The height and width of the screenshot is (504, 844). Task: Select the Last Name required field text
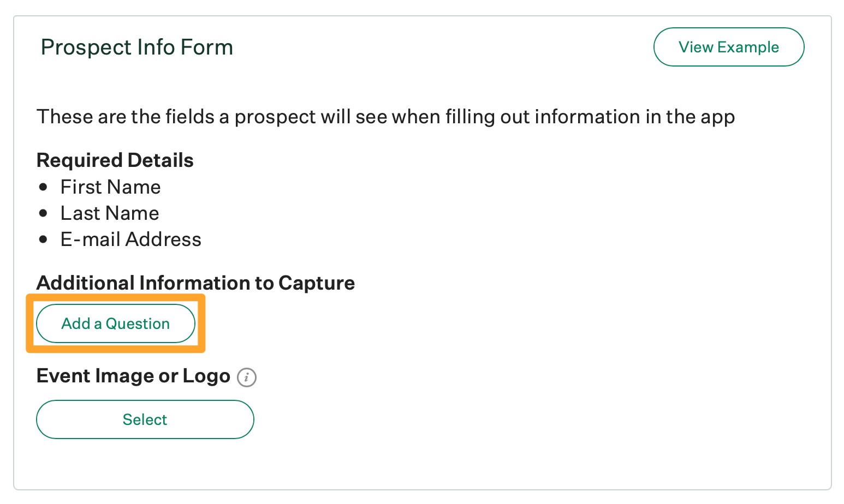click(110, 213)
